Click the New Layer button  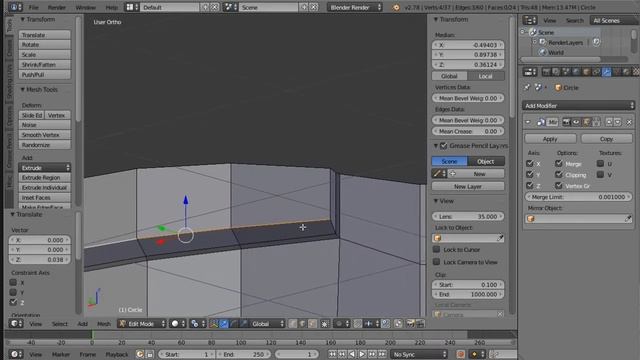(x=468, y=186)
